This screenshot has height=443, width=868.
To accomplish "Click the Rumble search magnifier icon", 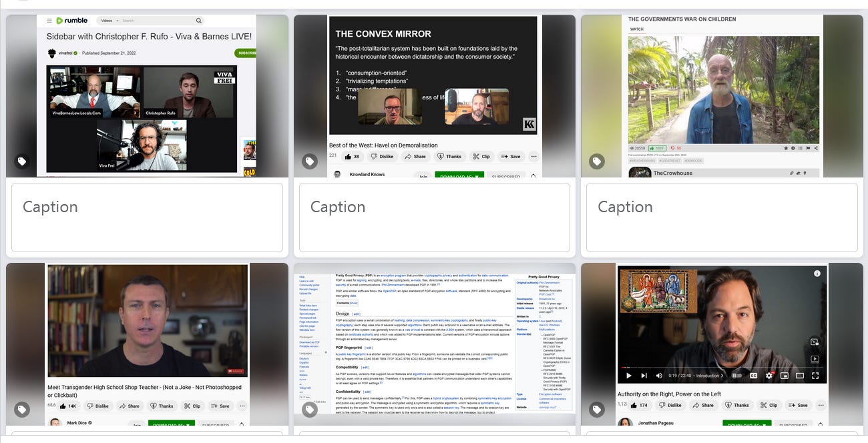I will [x=198, y=21].
